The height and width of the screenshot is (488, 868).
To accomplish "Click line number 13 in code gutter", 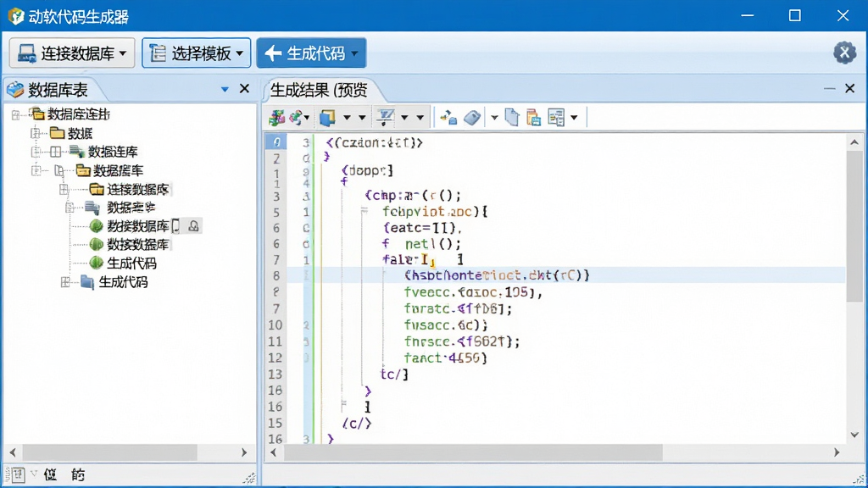I will click(275, 374).
